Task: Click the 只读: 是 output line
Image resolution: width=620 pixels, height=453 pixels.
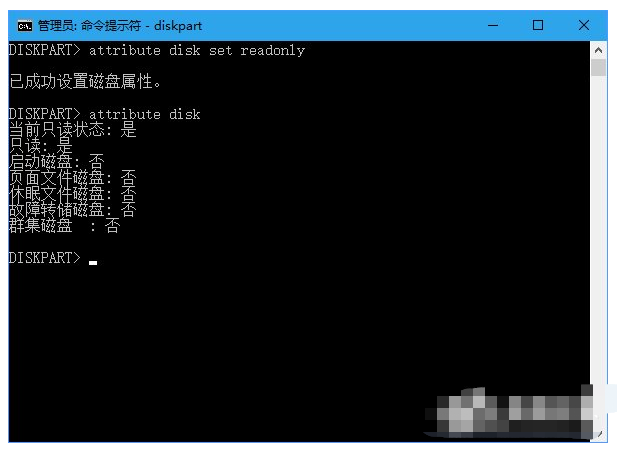Action: 41,146
